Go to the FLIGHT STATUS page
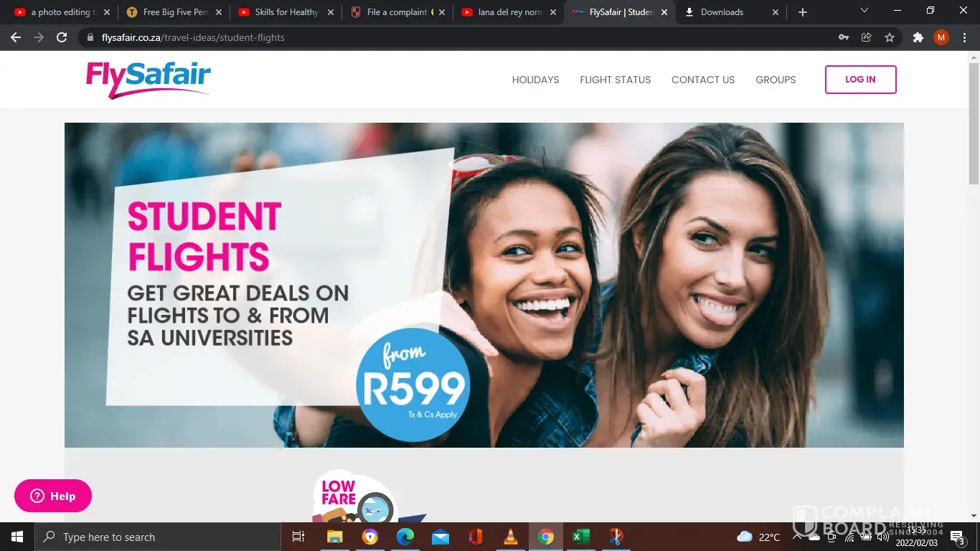Screen dimensions: 980x551 point(616,80)
